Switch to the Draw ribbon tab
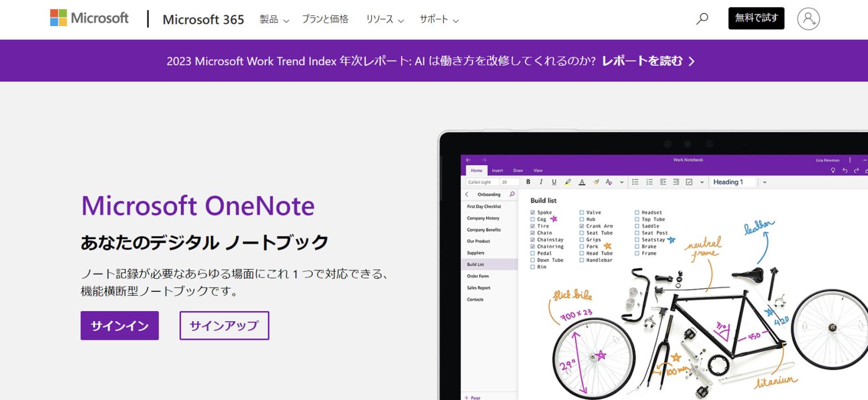The height and width of the screenshot is (400, 868). tap(518, 170)
